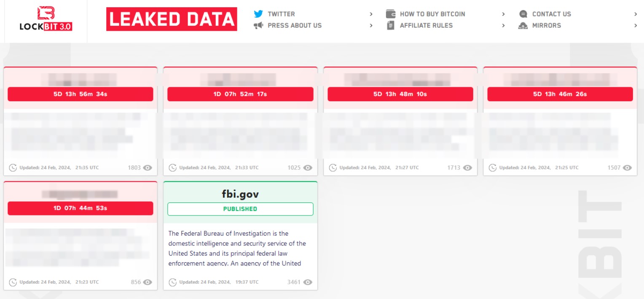
Task: Click the eye icon beside 3461 views
Action: [308, 282]
